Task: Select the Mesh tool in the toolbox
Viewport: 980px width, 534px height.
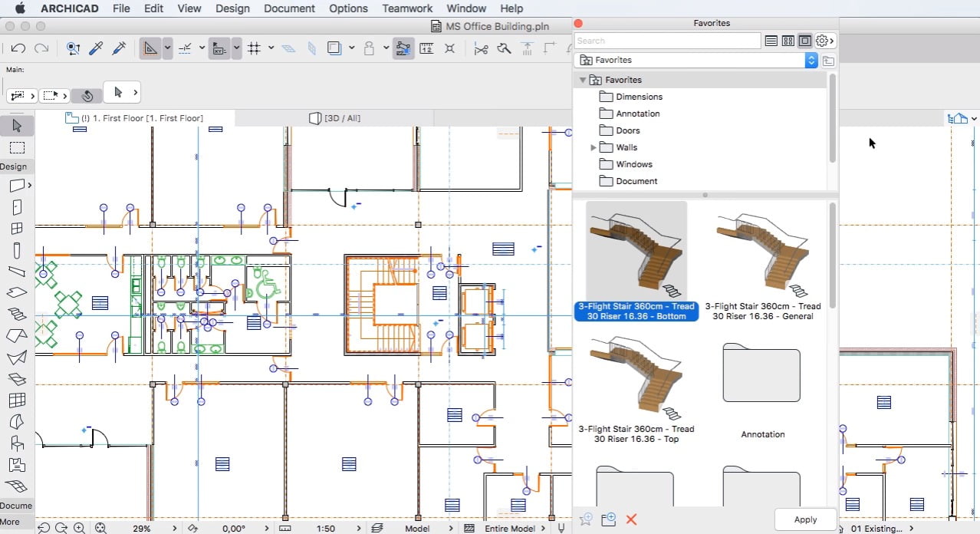Action: (x=17, y=486)
